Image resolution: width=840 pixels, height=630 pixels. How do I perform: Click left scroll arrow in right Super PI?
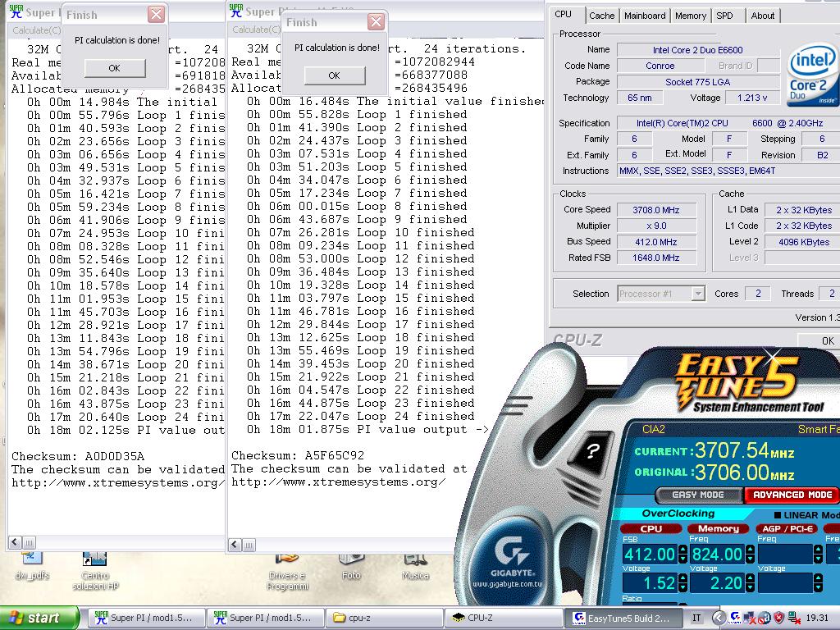tap(235, 545)
